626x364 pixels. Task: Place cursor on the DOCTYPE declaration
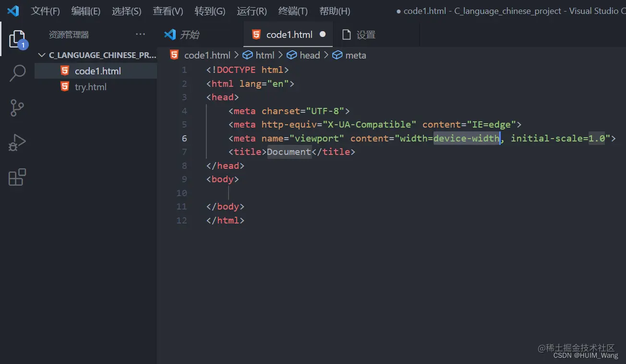tap(247, 70)
